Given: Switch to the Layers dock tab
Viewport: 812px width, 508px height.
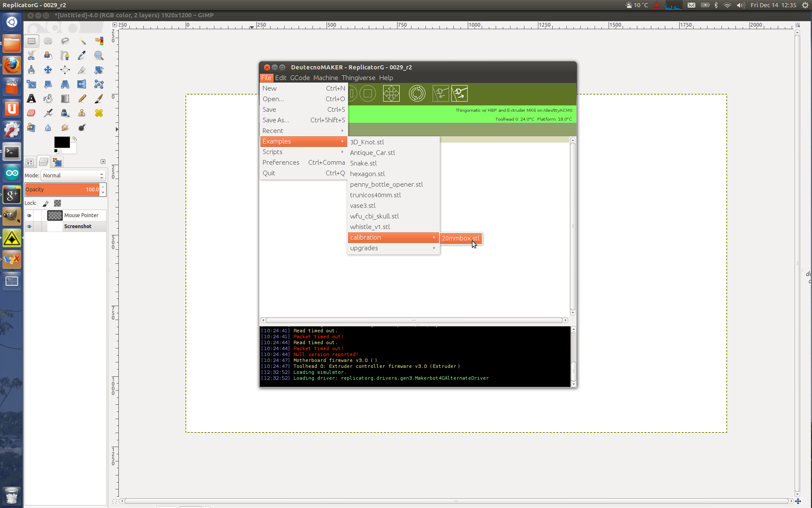Looking at the screenshot, I should point(43,162).
